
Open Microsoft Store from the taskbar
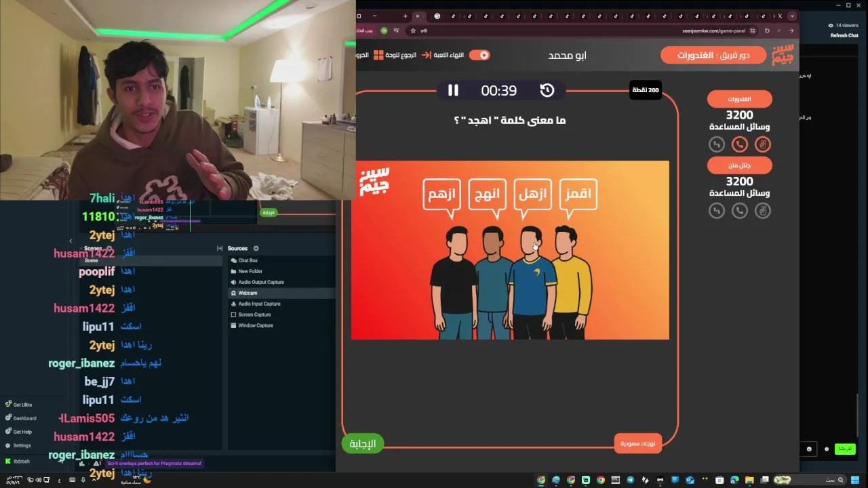719,480
